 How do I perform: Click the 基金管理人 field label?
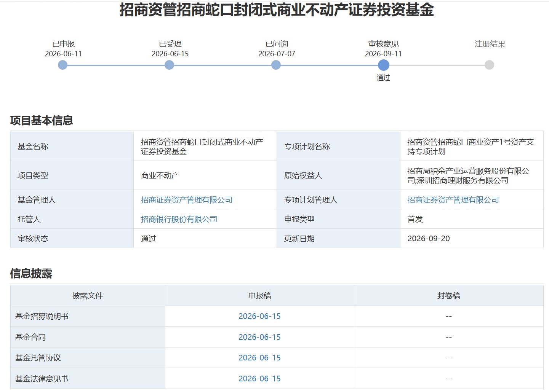coord(37,200)
